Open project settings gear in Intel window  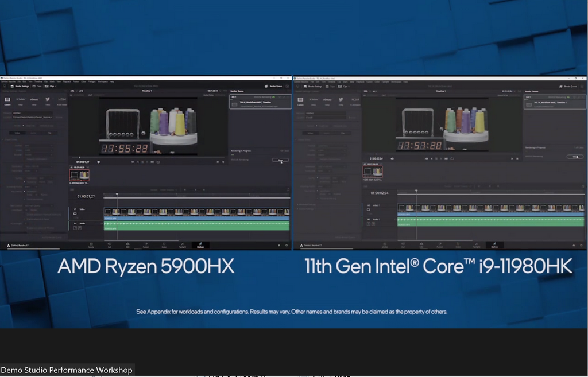pos(581,246)
